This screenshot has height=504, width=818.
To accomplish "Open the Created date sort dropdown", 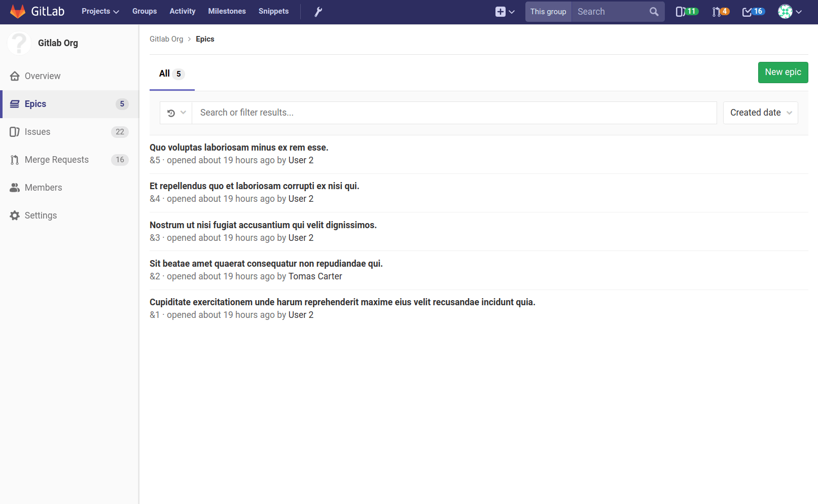I will [x=760, y=113].
